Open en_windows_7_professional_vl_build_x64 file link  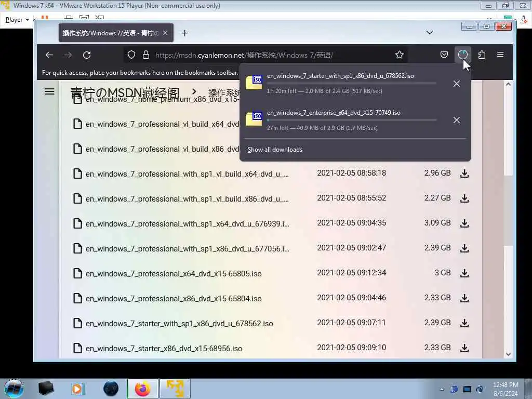(x=162, y=124)
